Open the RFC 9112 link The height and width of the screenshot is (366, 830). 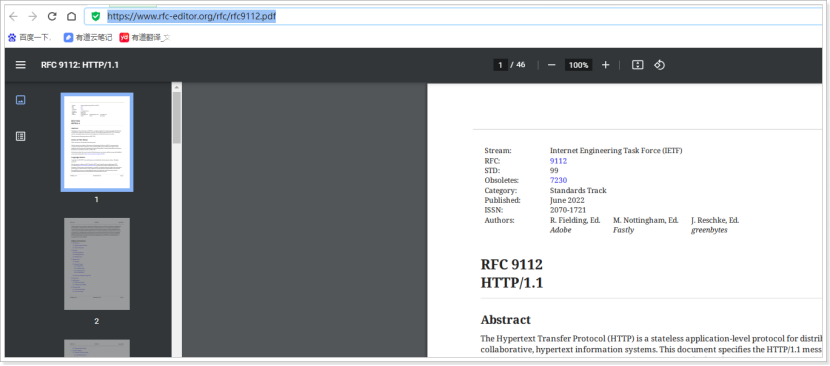coord(558,160)
